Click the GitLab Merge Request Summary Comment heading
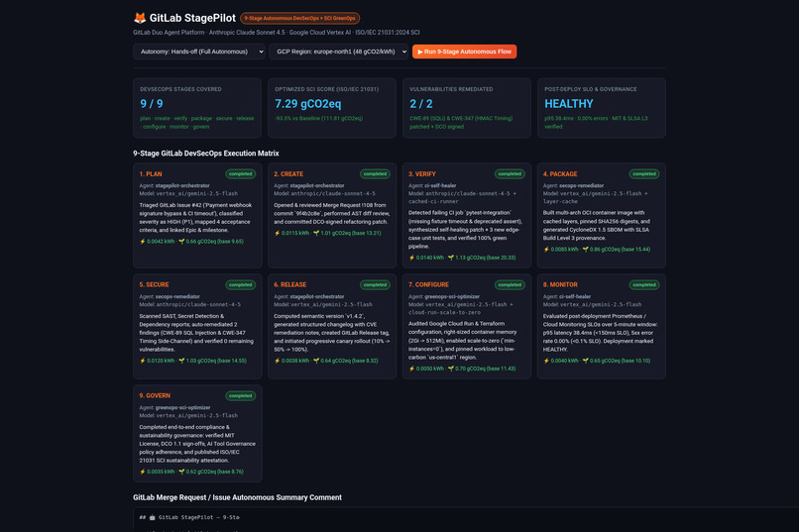 click(x=238, y=497)
